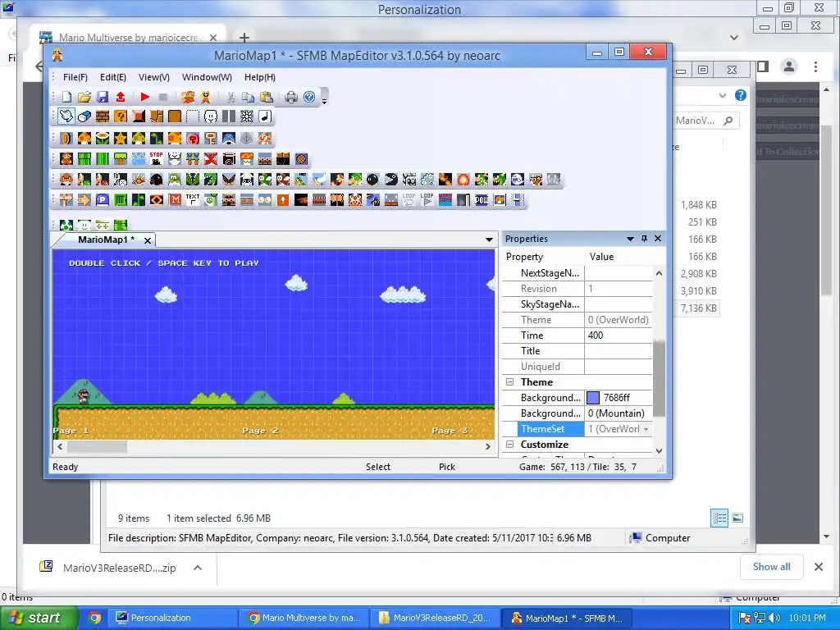Screen dimensions: 840x630
Task: Close the MarioMap1 tab
Action: pos(148,240)
